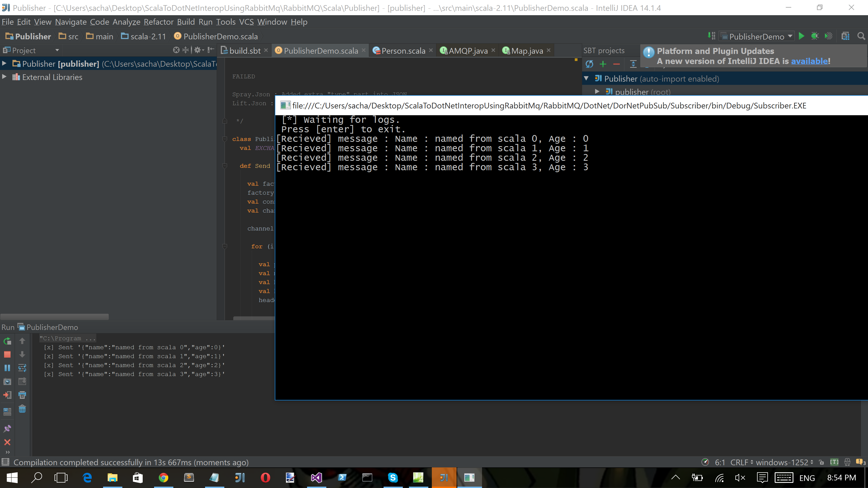Click scala-2.11 breadcrumb folder
868x488 pixels.
143,36
